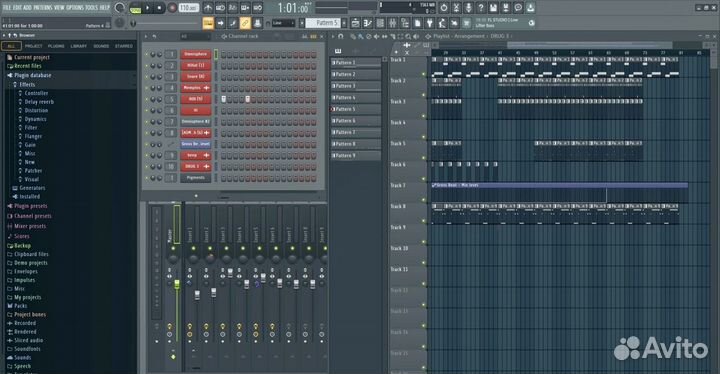Click the Master mixer track fader

click(177, 285)
